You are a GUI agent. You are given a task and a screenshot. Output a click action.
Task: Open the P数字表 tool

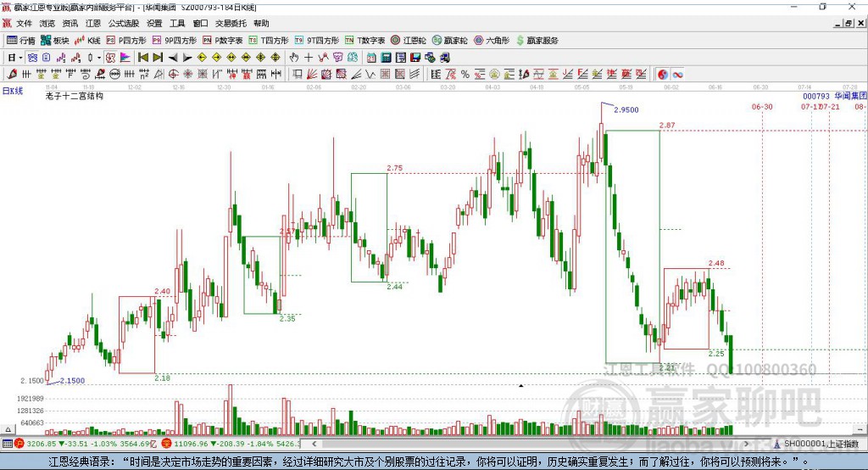tap(223, 41)
